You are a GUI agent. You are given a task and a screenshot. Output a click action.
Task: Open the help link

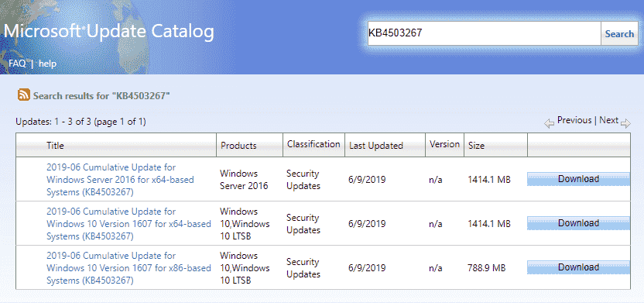click(x=48, y=64)
